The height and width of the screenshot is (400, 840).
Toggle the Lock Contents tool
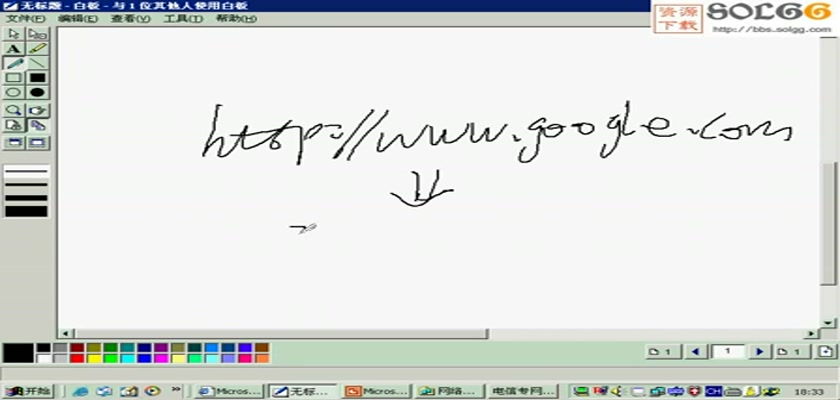[14, 125]
